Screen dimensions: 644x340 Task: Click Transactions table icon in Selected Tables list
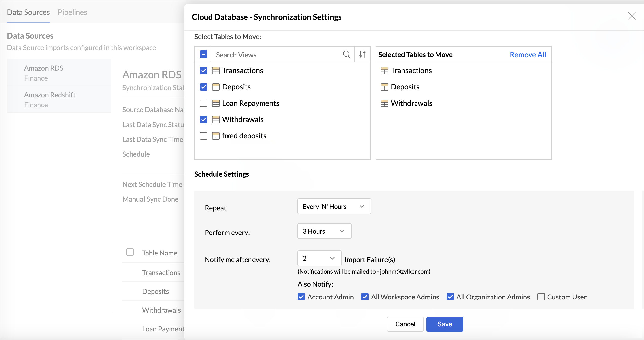pos(384,71)
